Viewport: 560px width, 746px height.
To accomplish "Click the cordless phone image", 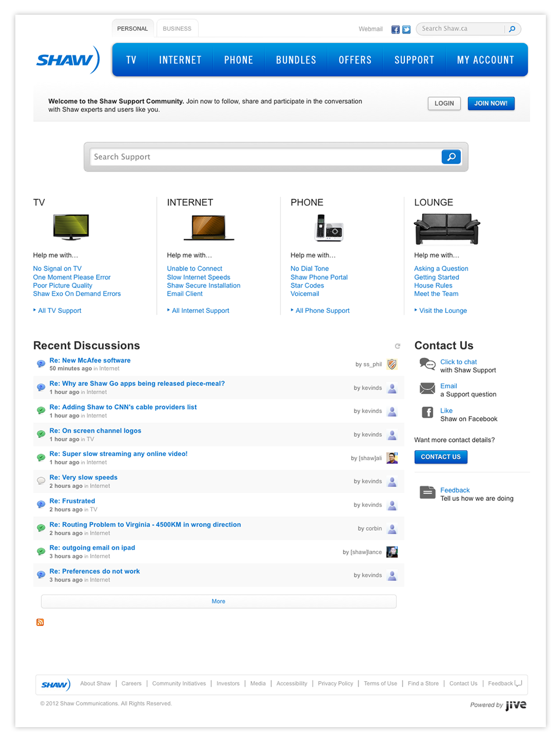I will click(329, 227).
